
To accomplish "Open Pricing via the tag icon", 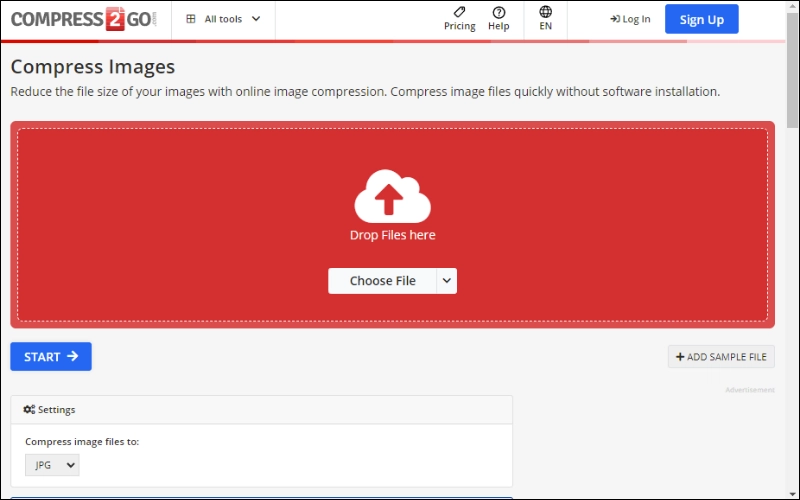I will 460,12.
